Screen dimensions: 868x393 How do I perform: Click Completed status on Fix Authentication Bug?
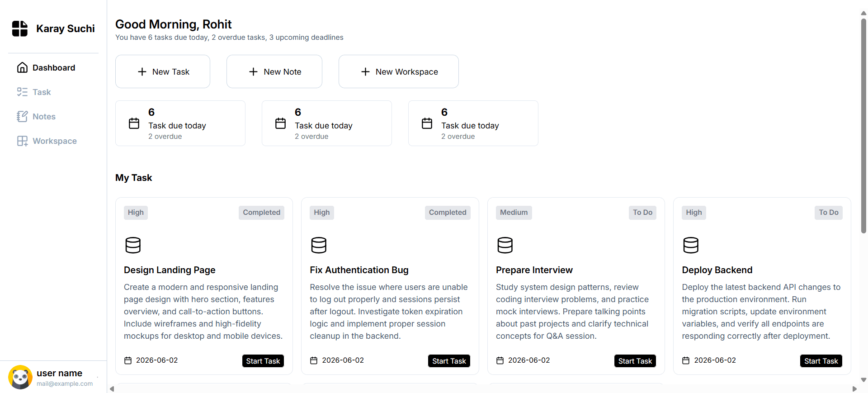(x=448, y=213)
